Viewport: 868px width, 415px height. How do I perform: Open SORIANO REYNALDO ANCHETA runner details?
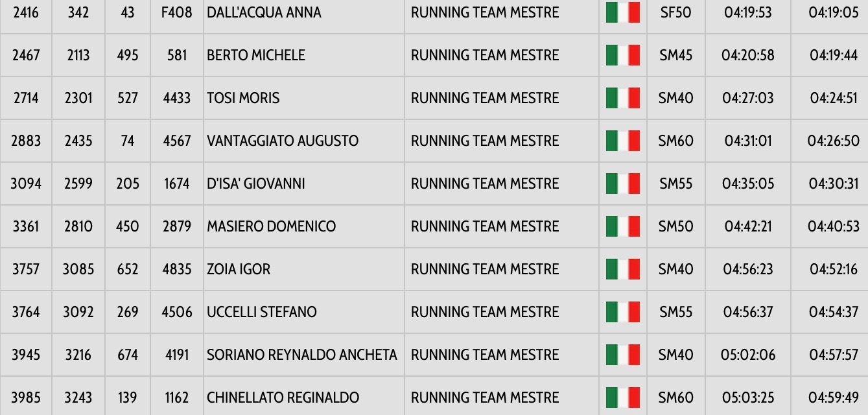click(x=301, y=355)
